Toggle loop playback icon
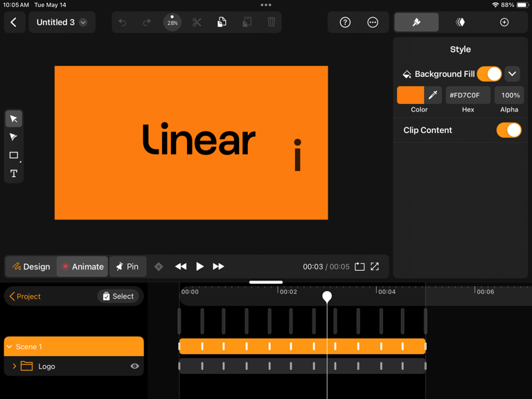 360,267
